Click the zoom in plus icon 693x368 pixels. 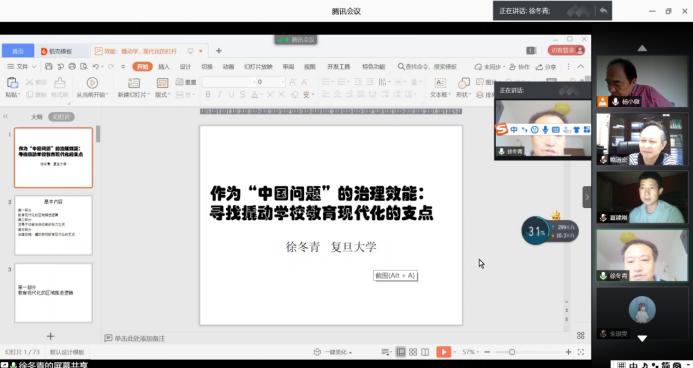568,352
